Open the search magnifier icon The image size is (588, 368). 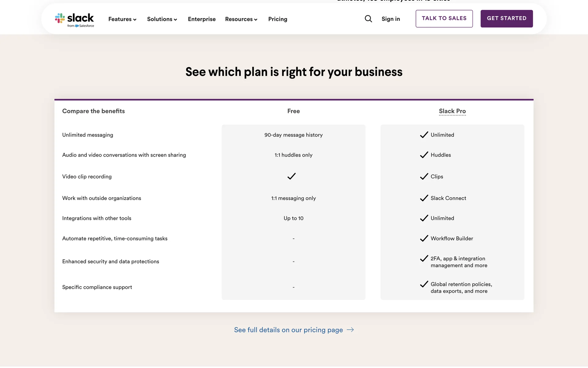click(x=368, y=19)
